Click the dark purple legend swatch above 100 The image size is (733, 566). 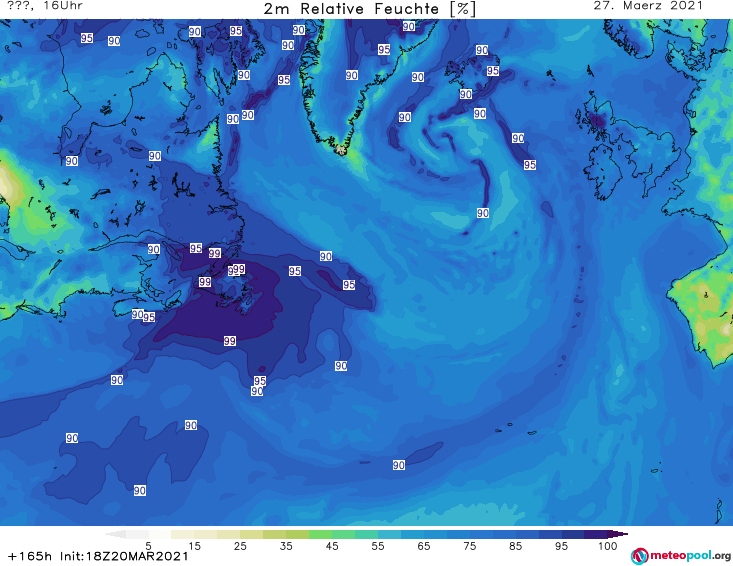point(596,534)
